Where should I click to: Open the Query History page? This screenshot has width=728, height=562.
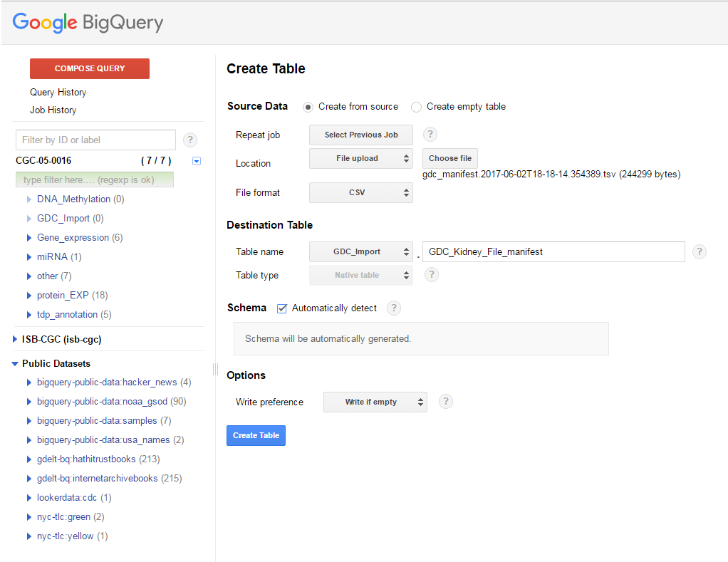point(58,93)
